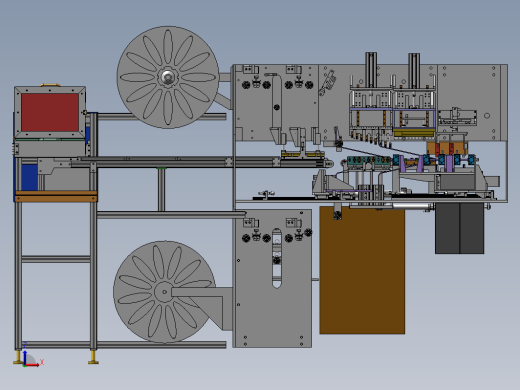Select the left gold leveling foot of the frame
Viewport: 520px width, 390px height.
point(18,357)
